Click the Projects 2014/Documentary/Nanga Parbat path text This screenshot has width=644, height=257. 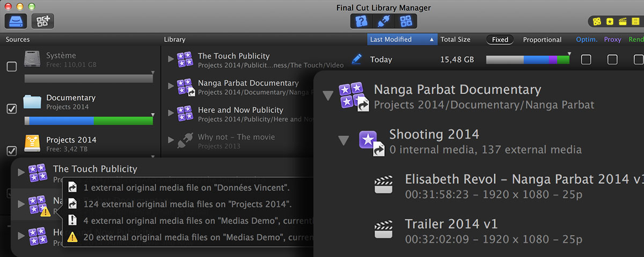(x=484, y=104)
